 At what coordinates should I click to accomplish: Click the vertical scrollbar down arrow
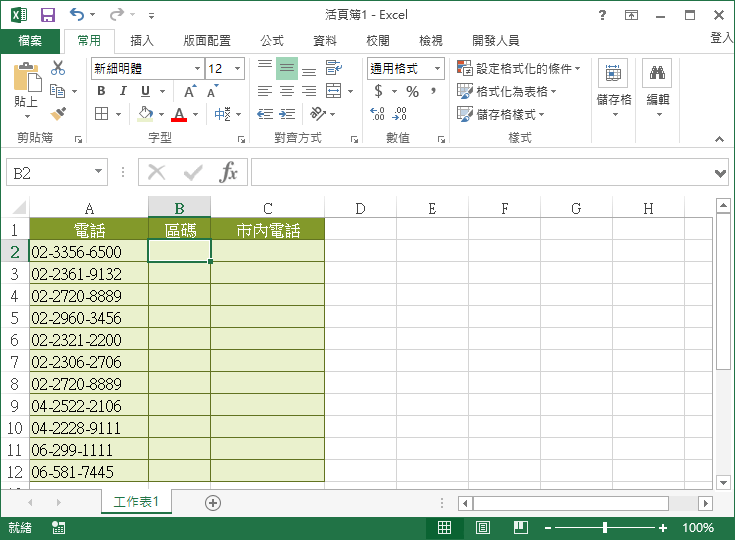[723, 482]
